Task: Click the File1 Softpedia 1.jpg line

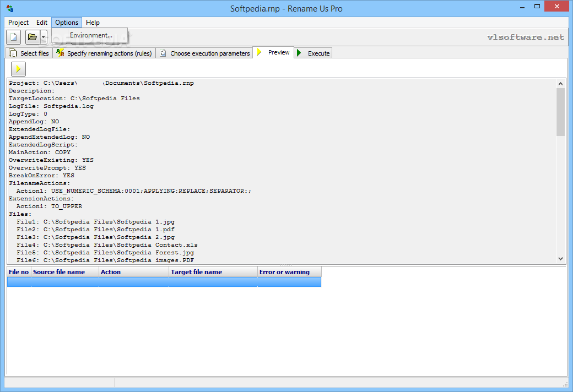Action: point(96,222)
